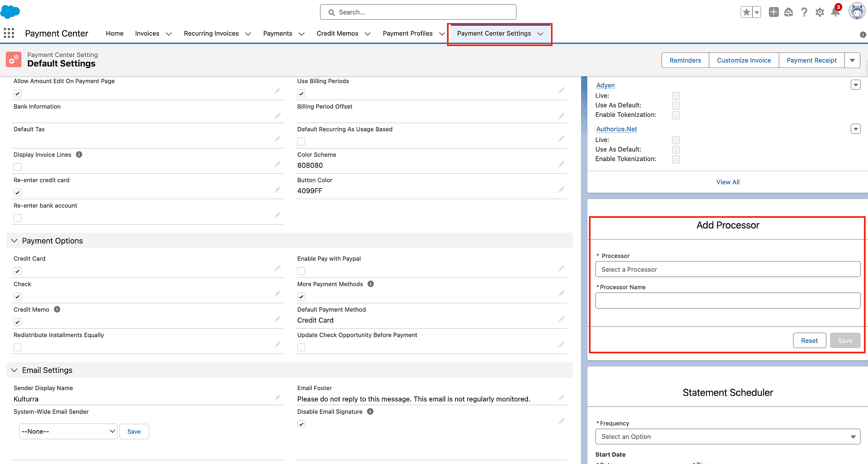868x464 pixels.
Task: Open the Setup gear icon
Action: click(x=820, y=12)
